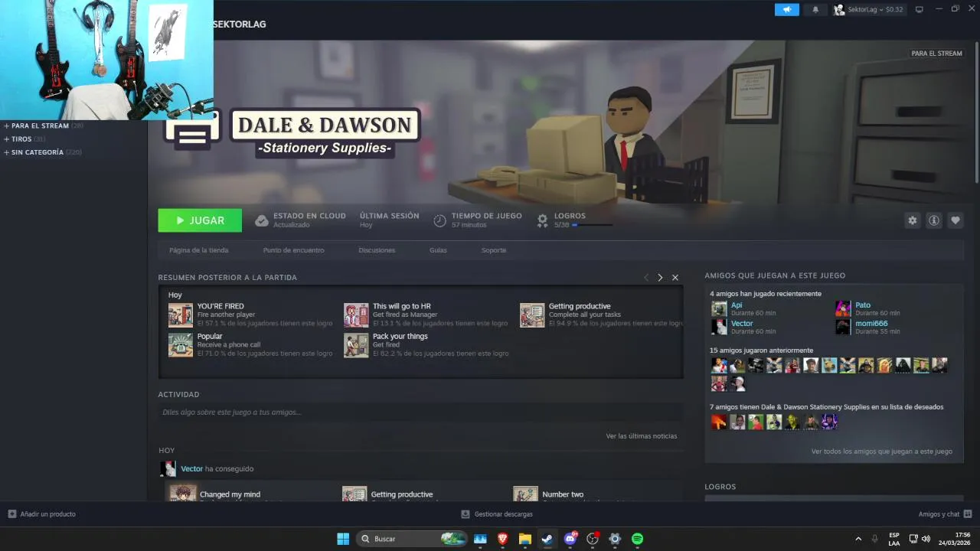Open friend Pato's profile
This screenshot has width=980, height=551.
pos(863,305)
